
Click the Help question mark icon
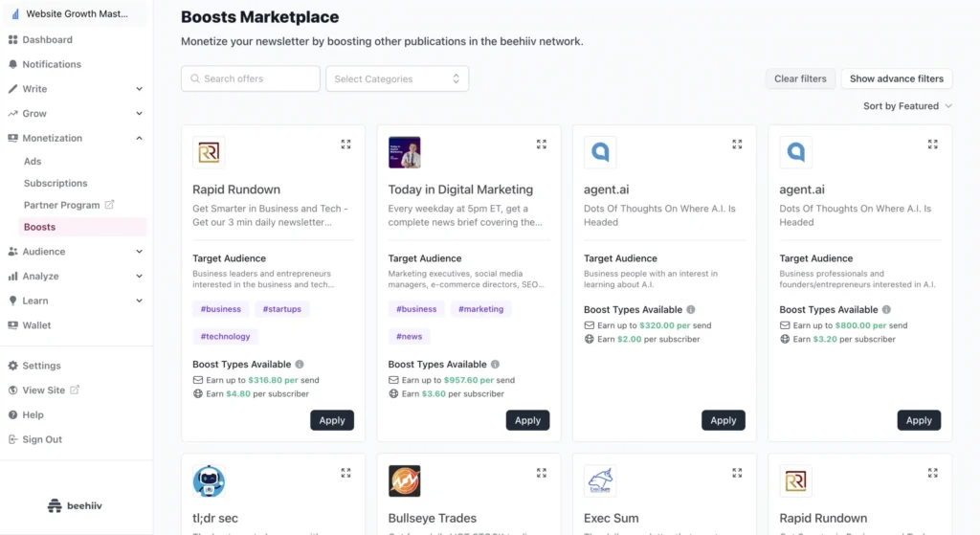click(12, 414)
